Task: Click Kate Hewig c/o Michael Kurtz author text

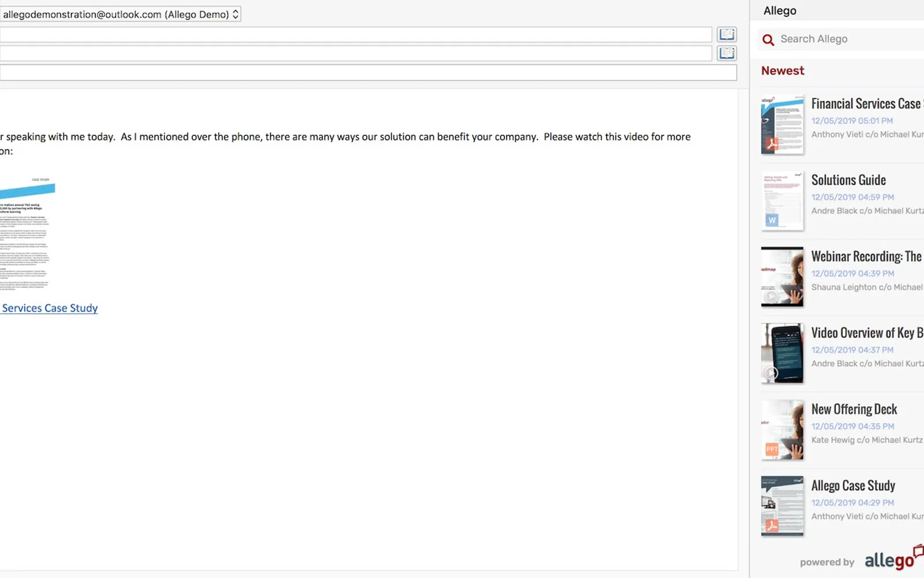Action: tap(867, 440)
